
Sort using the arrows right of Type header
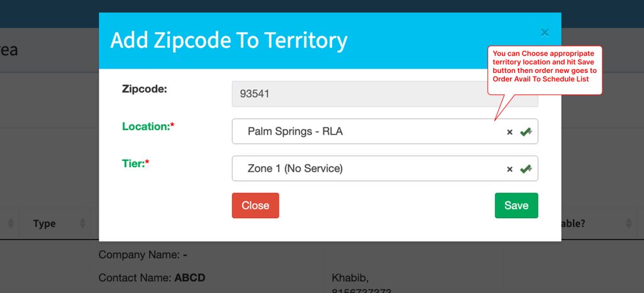[82, 223]
